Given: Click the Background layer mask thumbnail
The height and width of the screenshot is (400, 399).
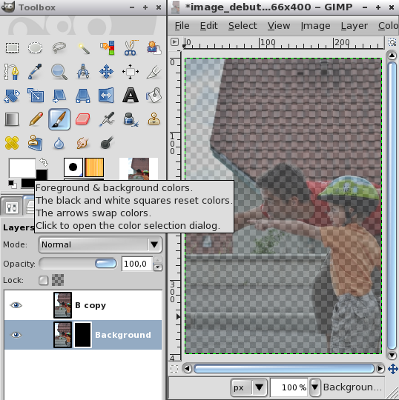Looking at the screenshot, I should coord(82,335).
